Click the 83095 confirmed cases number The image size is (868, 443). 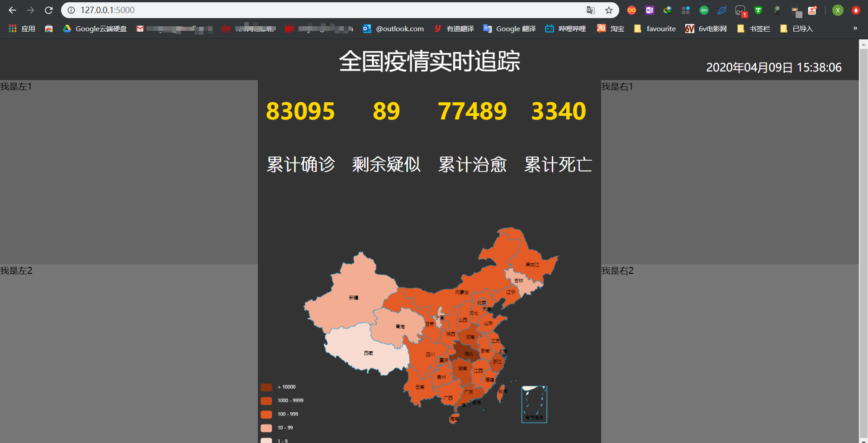pyautogui.click(x=300, y=111)
